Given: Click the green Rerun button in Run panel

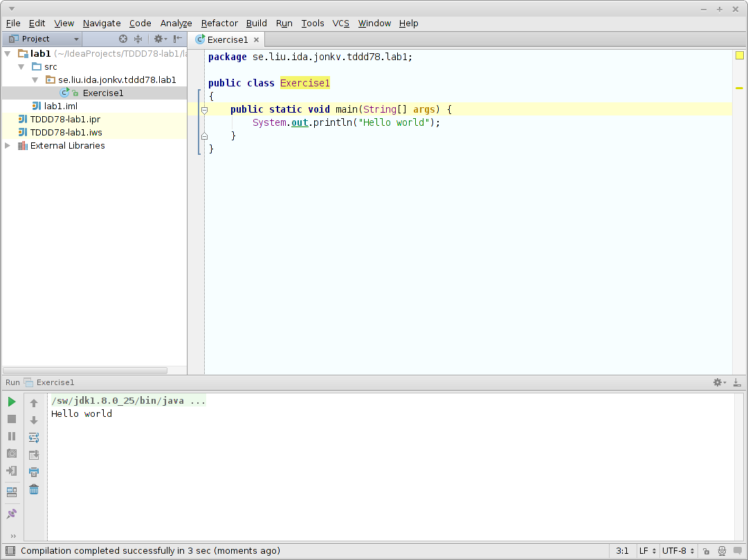Looking at the screenshot, I should 12,402.
